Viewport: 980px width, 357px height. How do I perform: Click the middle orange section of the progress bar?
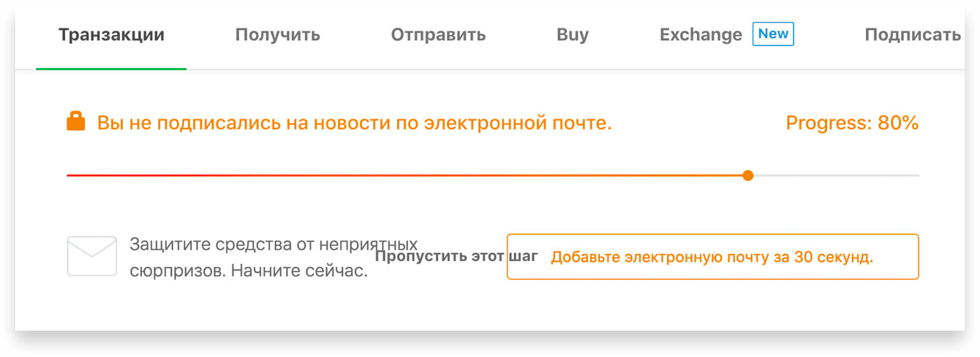click(x=439, y=176)
